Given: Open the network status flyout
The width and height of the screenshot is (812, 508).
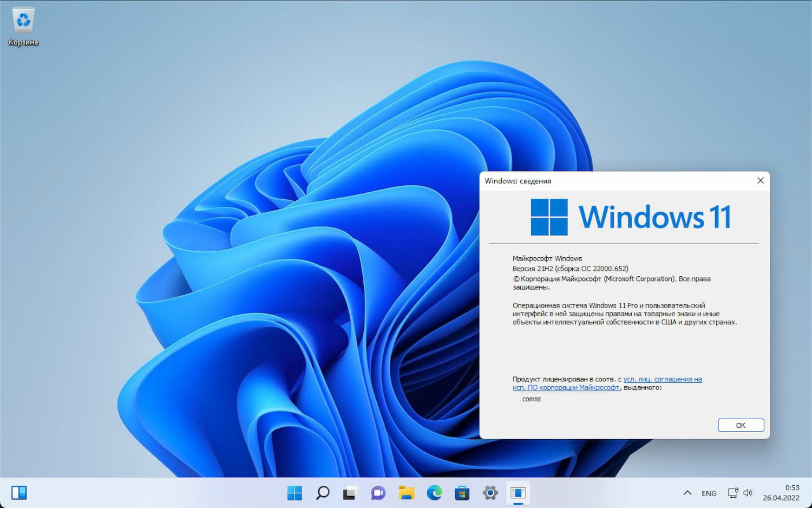Looking at the screenshot, I should point(734,493).
